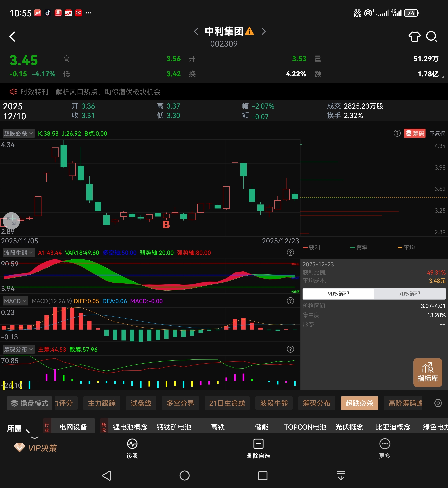Open the search magnifier icon
448x488 pixels.
pos(431,37)
